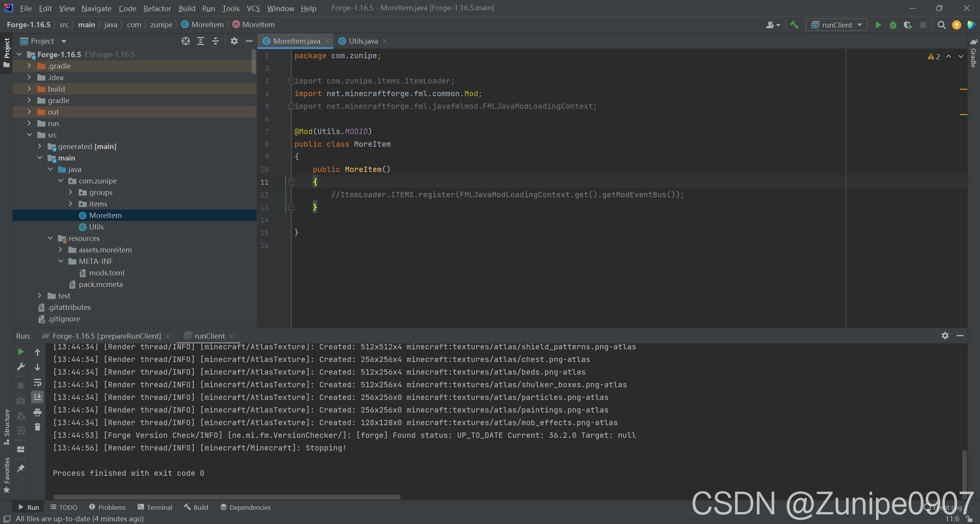Click the Build project hammer icon
The image size is (980, 524).
click(x=794, y=25)
